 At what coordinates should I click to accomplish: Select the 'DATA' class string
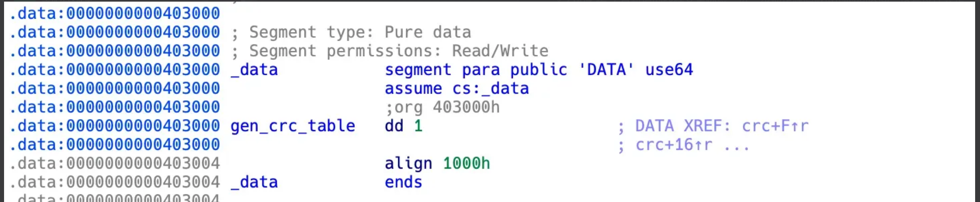point(606,70)
